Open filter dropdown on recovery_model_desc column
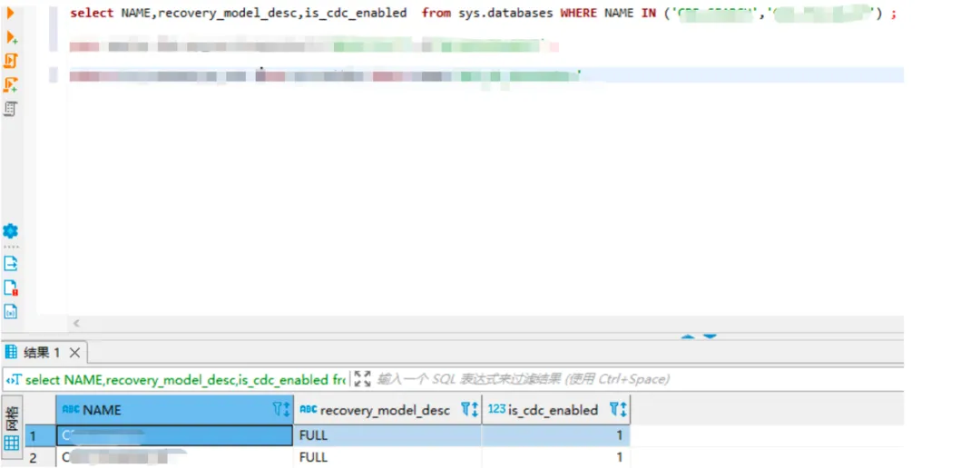This screenshot has height=468, width=980. coord(469,410)
